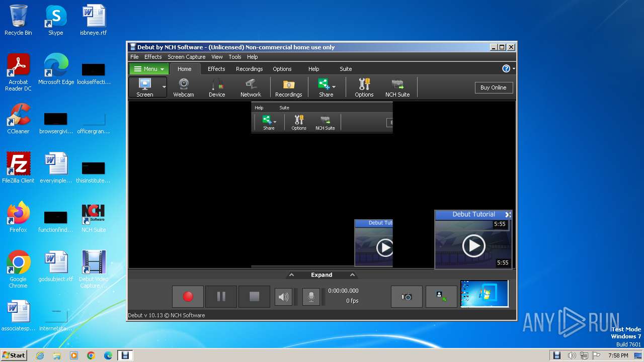Click the Debut v 10.13 status bar text

167,315
